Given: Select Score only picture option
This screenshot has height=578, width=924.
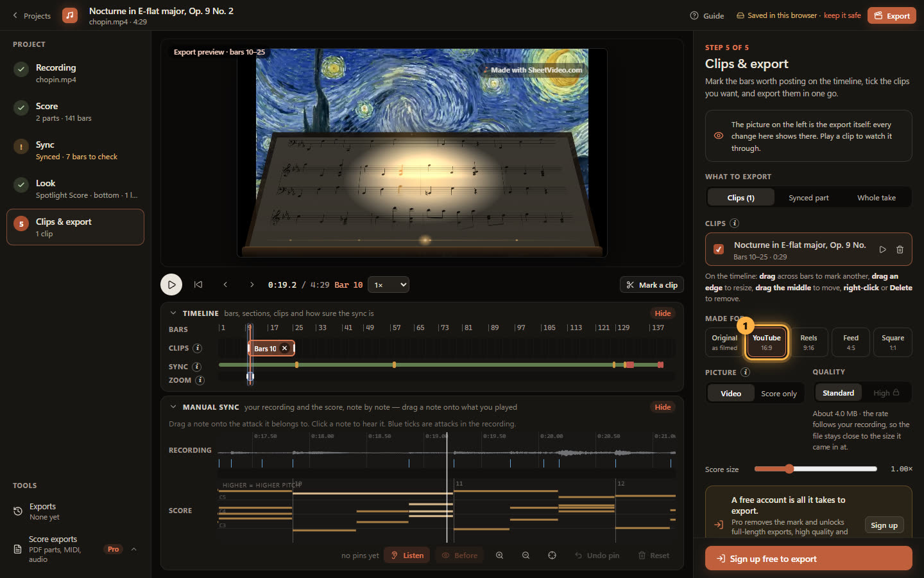Looking at the screenshot, I should click(779, 394).
